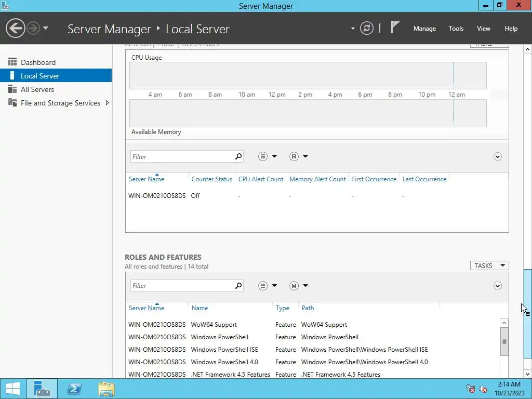Click Roles and Features save query icon
The image size is (532, 399).
point(294,286)
